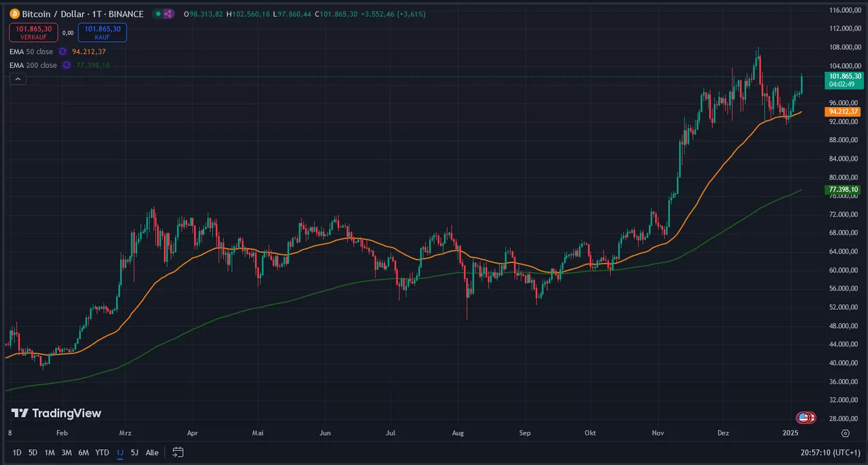This screenshot has height=465, width=868.
Task: Click the green 77.398,10 price axis label
Action: click(x=844, y=190)
